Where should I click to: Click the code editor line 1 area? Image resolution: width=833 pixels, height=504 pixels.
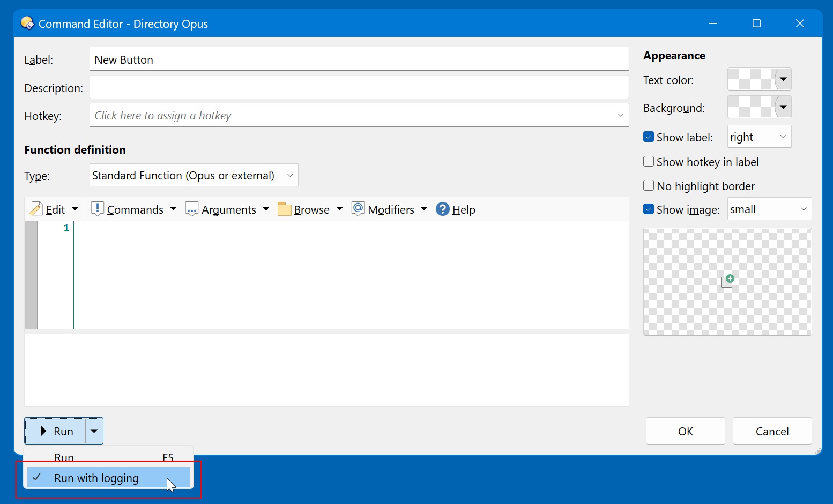tap(351, 228)
